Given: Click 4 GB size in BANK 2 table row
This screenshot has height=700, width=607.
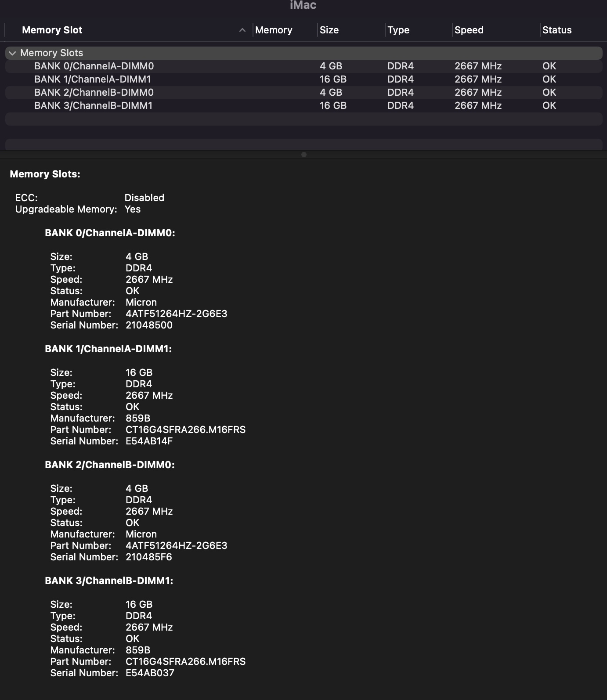Looking at the screenshot, I should point(331,93).
